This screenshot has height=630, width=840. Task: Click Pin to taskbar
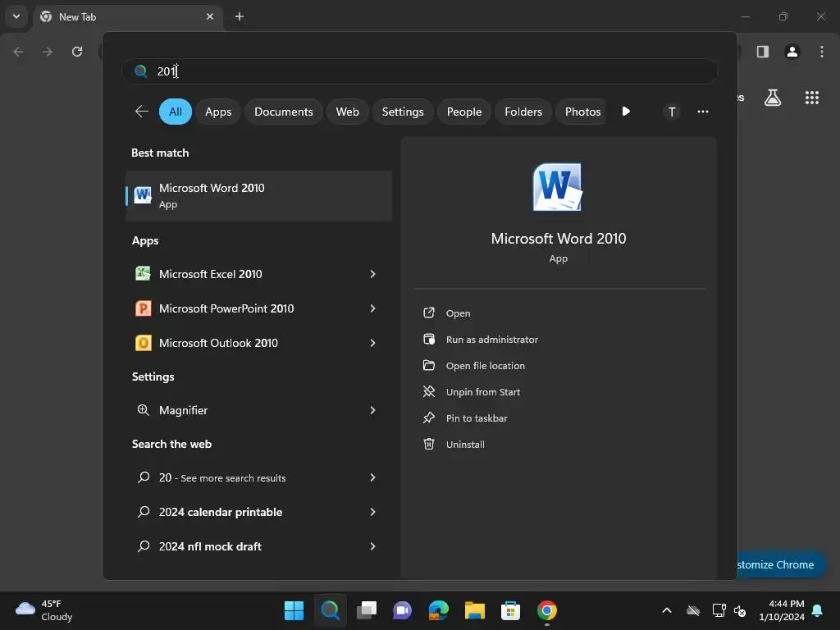click(477, 418)
